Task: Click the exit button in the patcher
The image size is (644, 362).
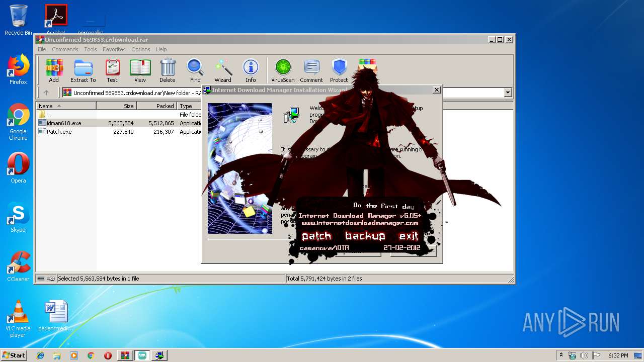Action: (409, 236)
